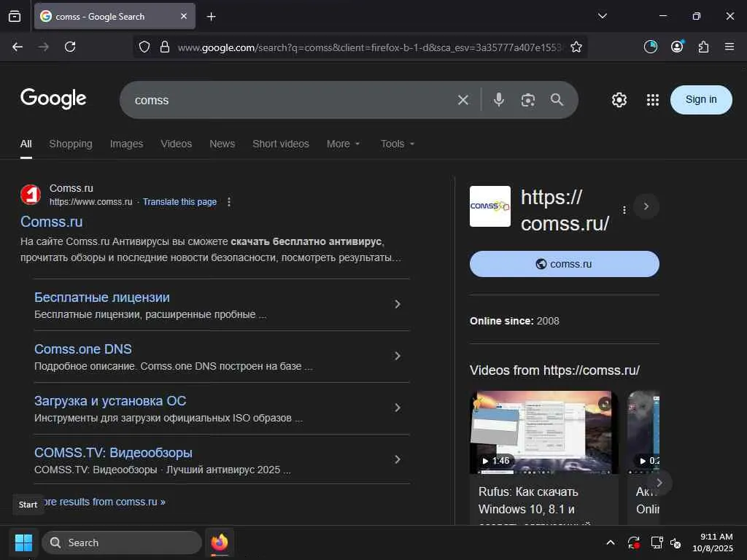Open the Windows Start button

pyautogui.click(x=23, y=542)
